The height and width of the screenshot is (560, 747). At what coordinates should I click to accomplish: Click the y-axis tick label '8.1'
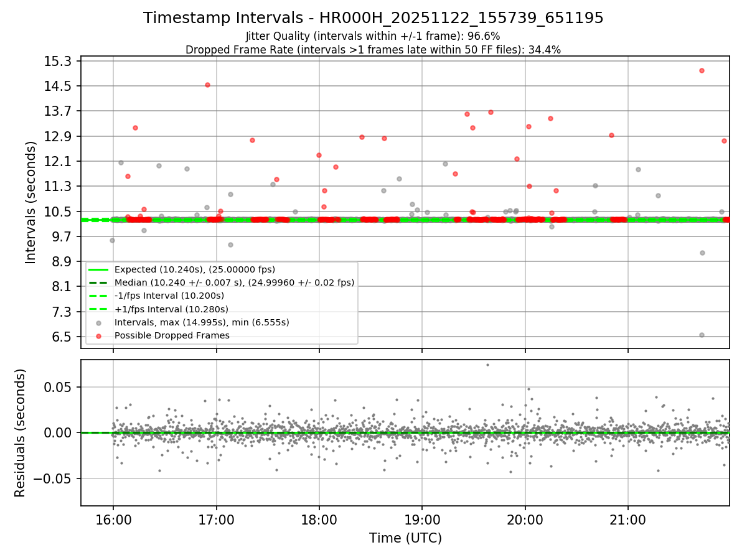coord(62,287)
